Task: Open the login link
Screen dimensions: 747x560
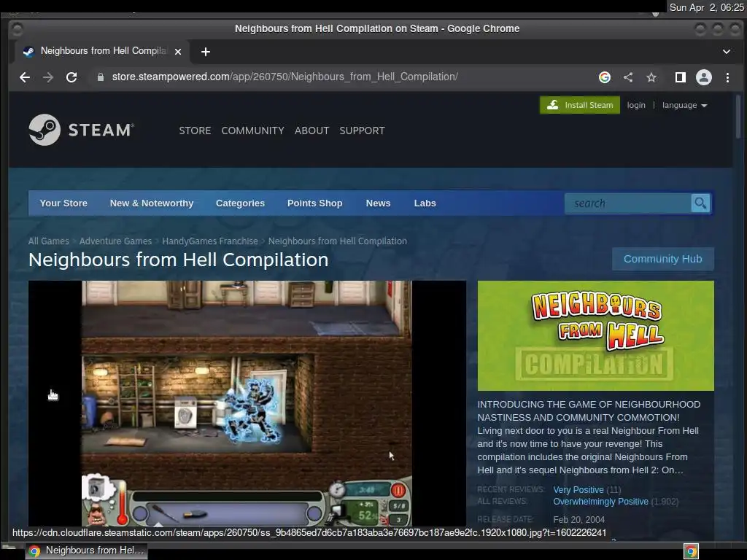Action: tap(636, 105)
